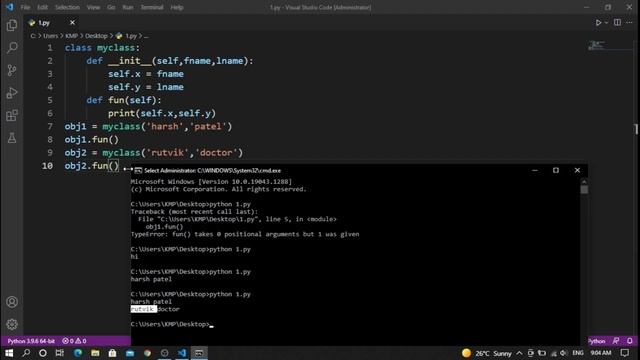The height and width of the screenshot is (360, 640).
Task: Click the TypeError message line in cmd
Action: [x=245, y=234]
